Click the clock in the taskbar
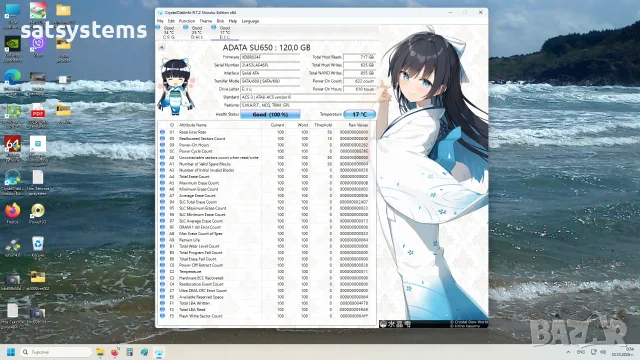This screenshot has height=360, width=640. tap(623, 352)
